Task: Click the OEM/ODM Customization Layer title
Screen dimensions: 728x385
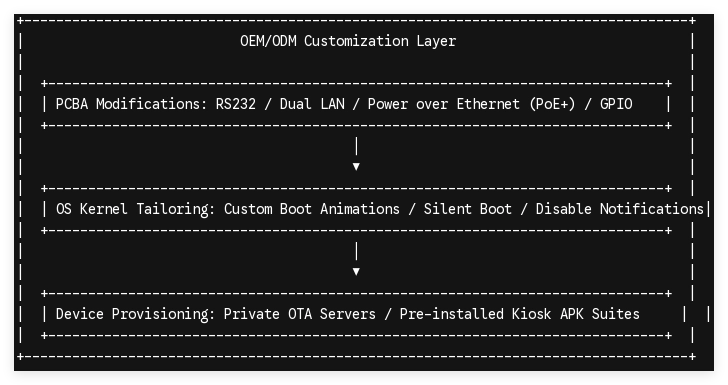Action: 348,41
